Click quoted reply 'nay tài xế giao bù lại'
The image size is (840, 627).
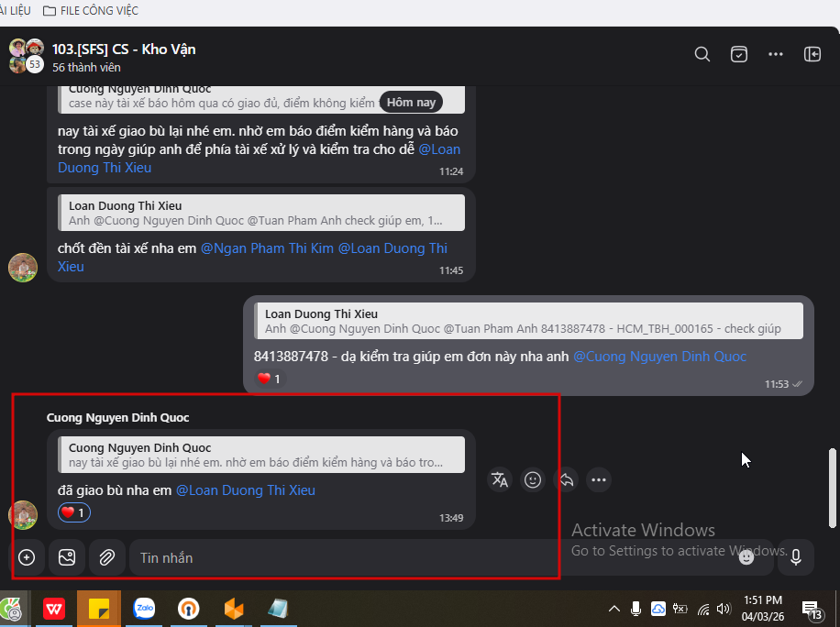tap(262, 455)
